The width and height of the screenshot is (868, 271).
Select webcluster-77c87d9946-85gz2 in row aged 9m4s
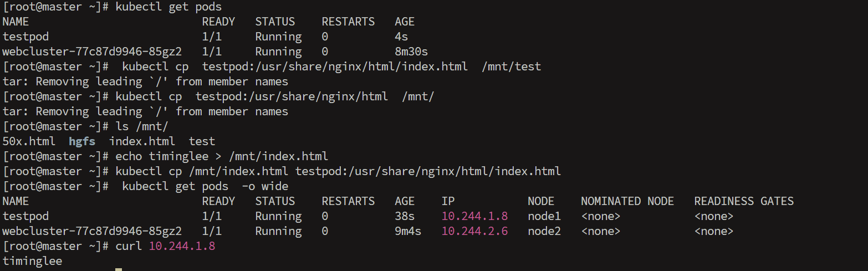pos(92,232)
